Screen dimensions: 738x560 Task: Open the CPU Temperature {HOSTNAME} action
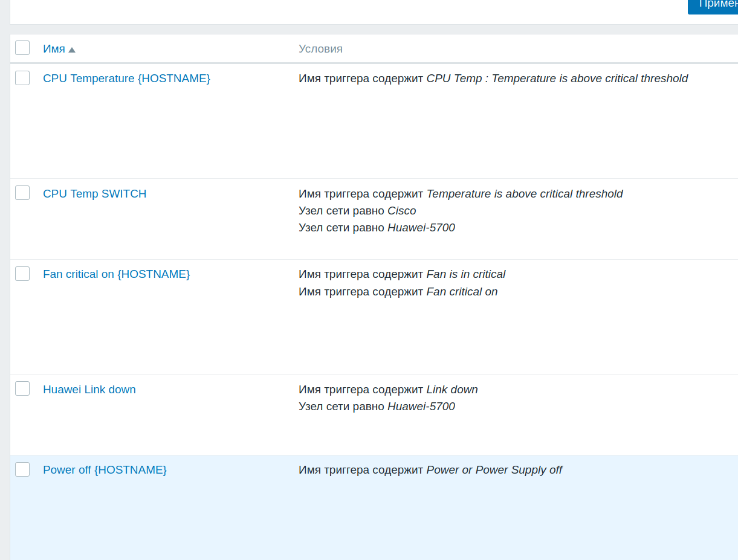coord(126,79)
